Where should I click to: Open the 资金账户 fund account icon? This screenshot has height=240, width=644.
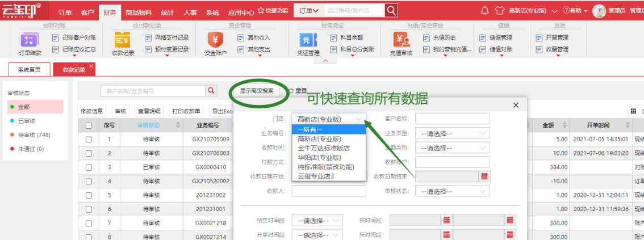tap(215, 41)
